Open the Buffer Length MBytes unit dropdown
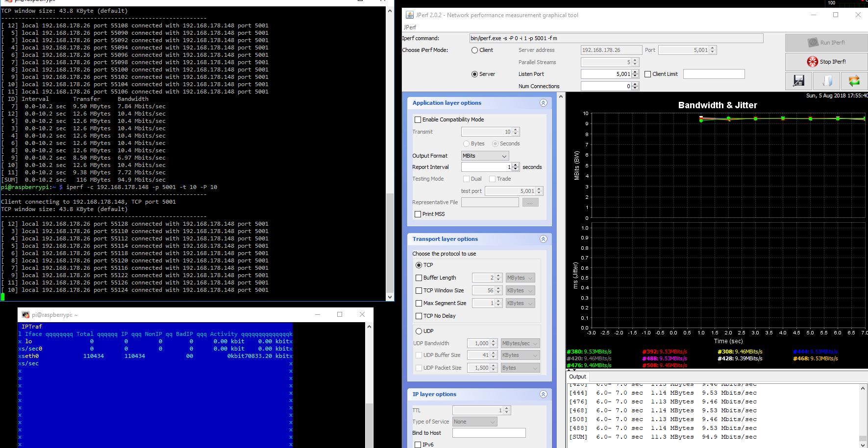Viewport: 868px width, 448px height. tap(520, 278)
